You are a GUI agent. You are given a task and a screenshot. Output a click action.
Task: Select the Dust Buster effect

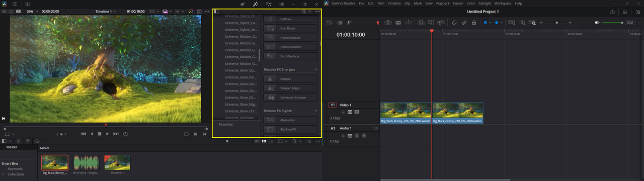point(290,28)
